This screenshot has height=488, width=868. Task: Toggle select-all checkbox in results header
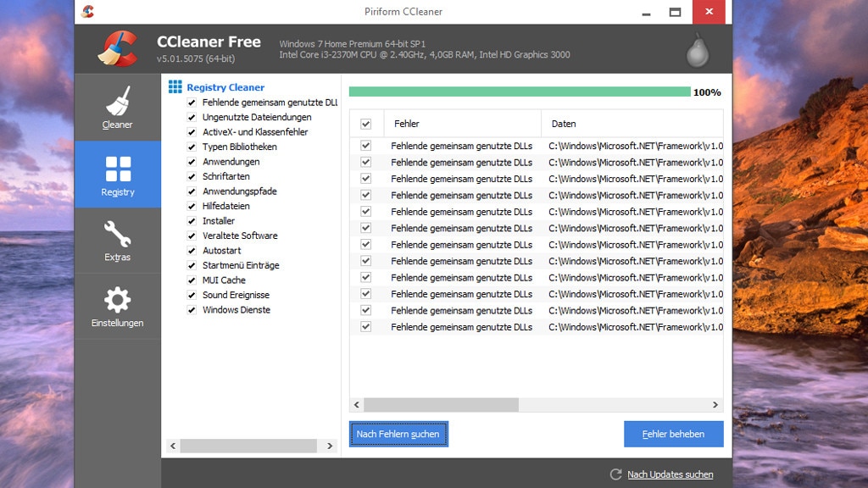point(365,124)
